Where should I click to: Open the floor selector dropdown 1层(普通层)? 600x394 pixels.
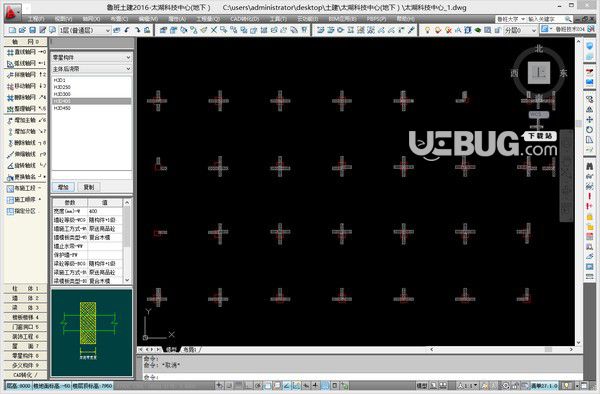(x=85, y=30)
